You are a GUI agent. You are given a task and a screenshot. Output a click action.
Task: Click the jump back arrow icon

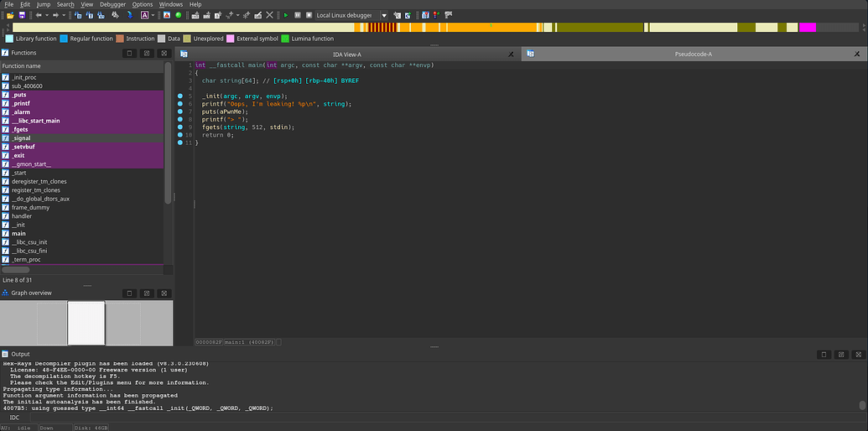pos(39,15)
